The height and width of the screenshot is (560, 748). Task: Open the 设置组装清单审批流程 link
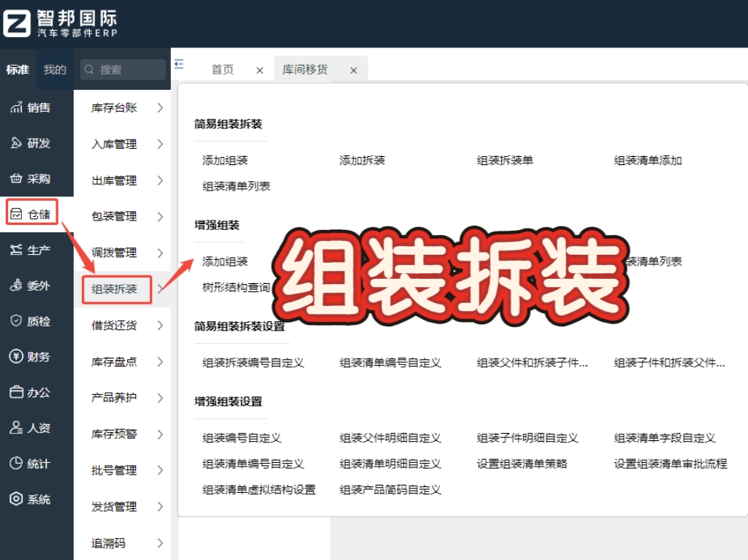pyautogui.click(x=671, y=464)
